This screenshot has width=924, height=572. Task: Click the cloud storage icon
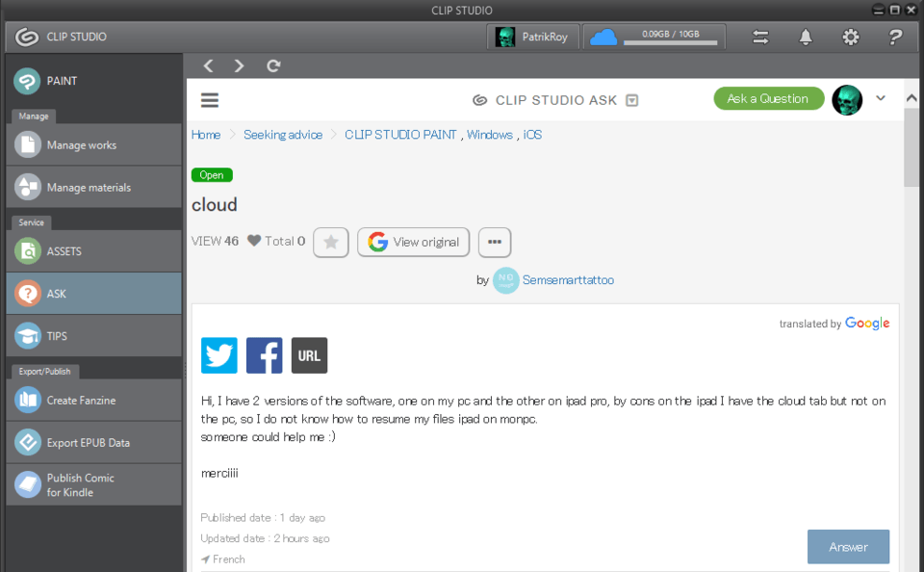tap(603, 38)
